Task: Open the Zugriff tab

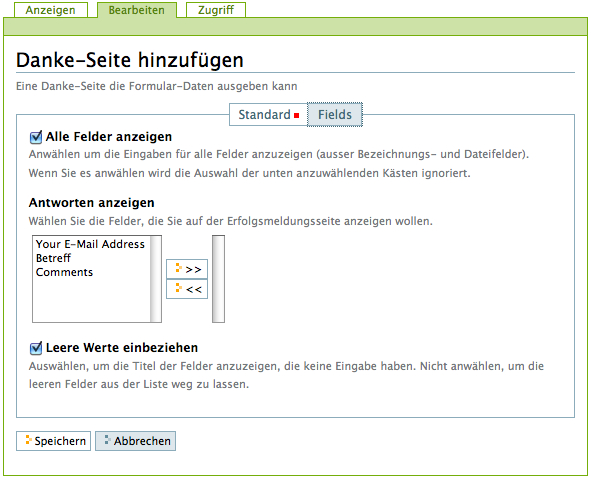Action: coord(216,10)
